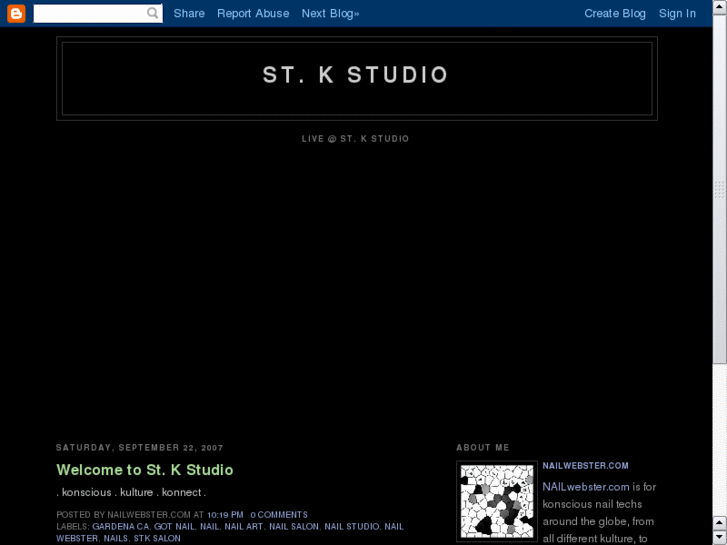Image resolution: width=727 pixels, height=545 pixels.
Task: Select the NAIL SALON label
Action: [x=294, y=526]
